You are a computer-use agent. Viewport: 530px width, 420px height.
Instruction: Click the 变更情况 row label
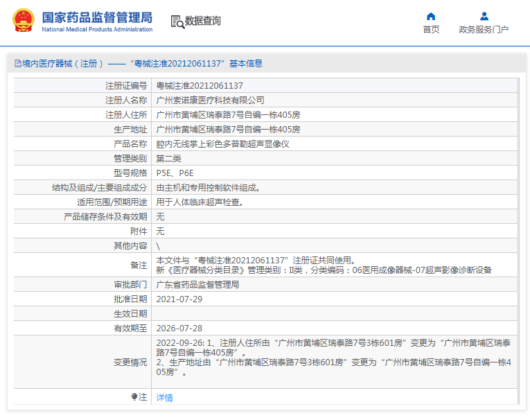[x=130, y=362]
